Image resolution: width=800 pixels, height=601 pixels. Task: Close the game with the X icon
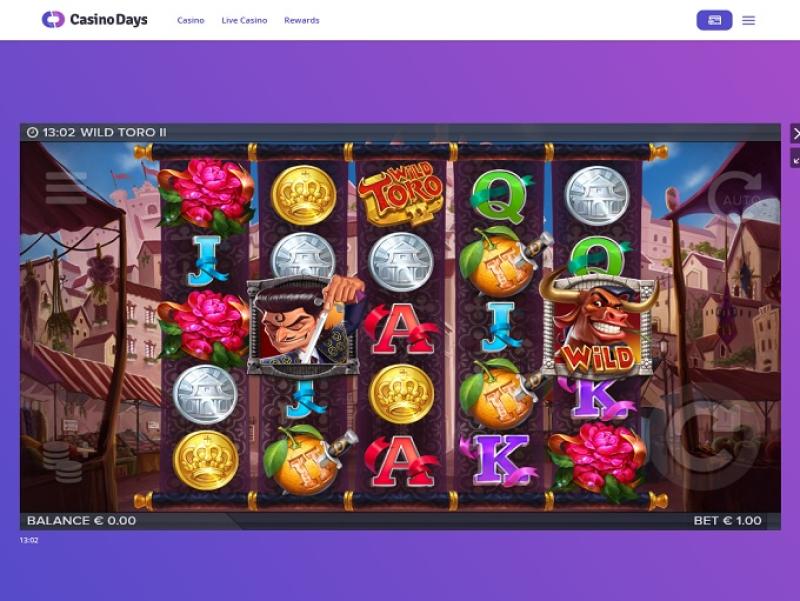[795, 134]
